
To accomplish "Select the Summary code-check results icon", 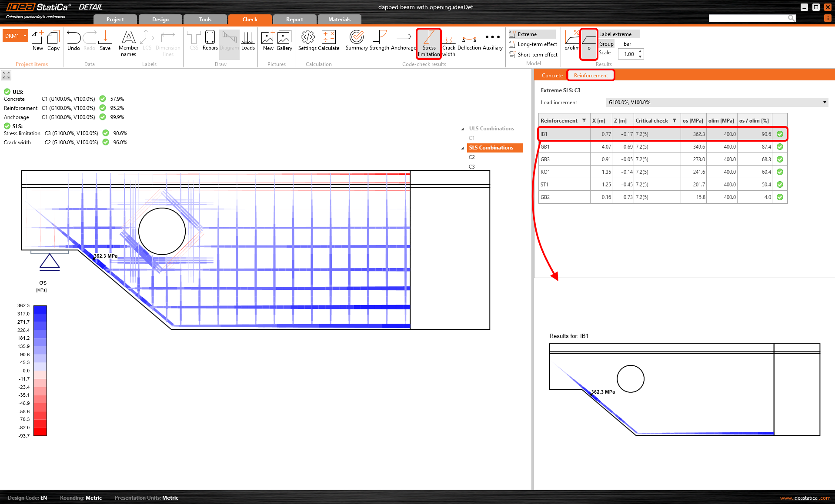I will pyautogui.click(x=356, y=41).
